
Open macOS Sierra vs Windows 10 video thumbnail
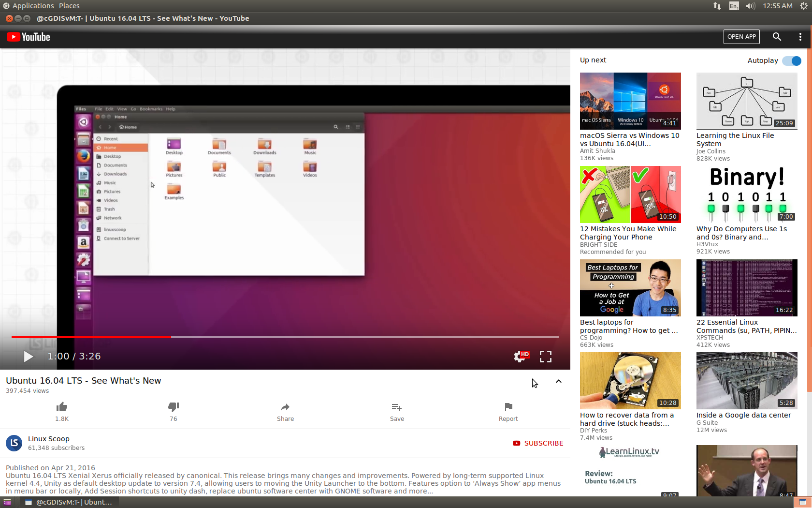point(630,101)
